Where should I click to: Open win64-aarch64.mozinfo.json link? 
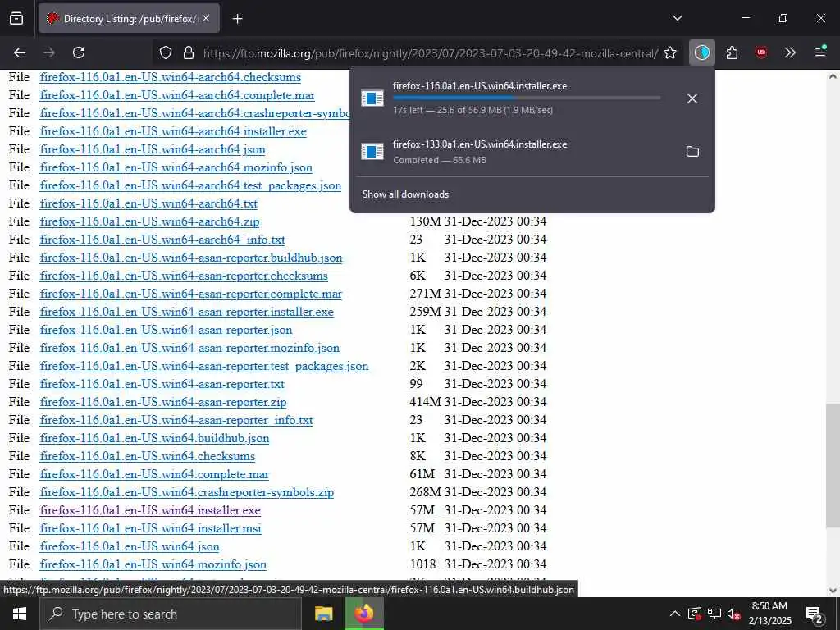176,167
